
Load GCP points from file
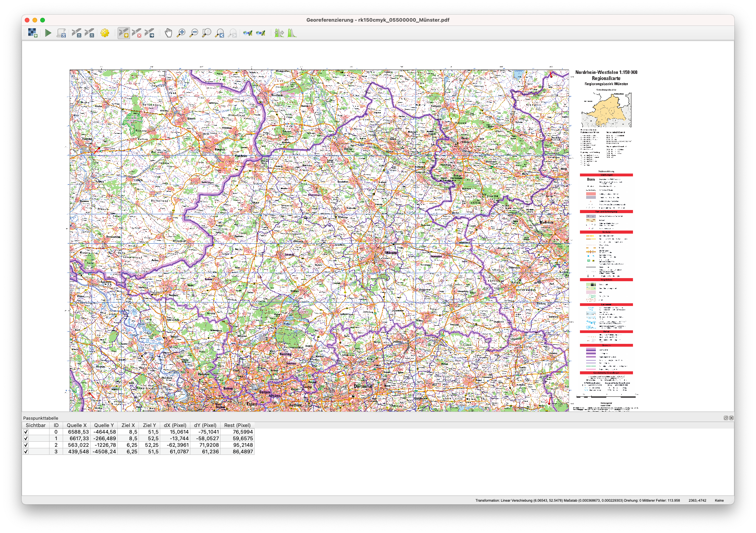pyautogui.click(x=77, y=33)
